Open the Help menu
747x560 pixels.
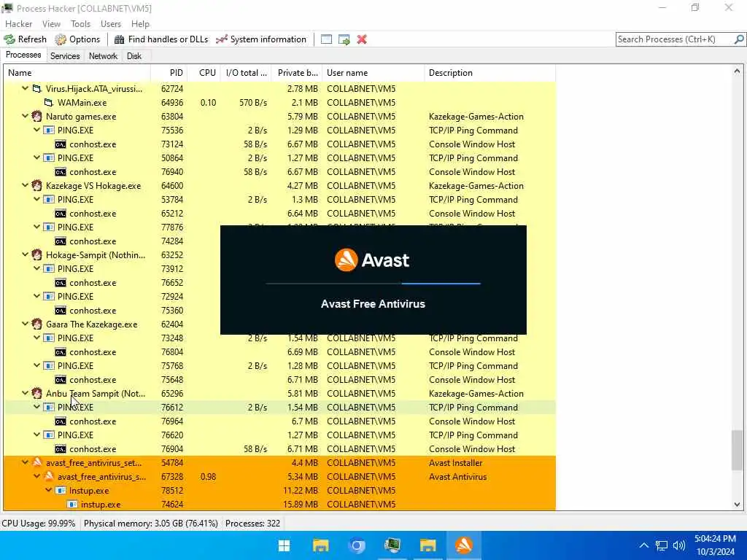pos(140,24)
